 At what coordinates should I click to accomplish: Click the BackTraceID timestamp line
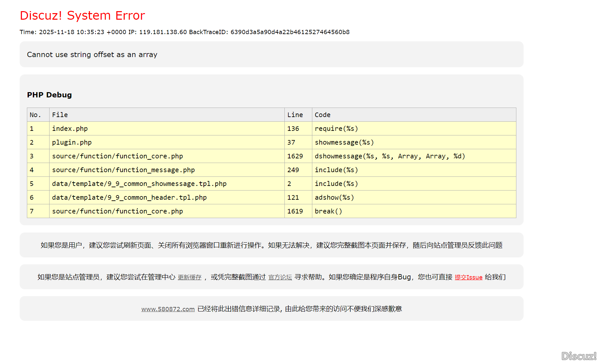(x=184, y=32)
